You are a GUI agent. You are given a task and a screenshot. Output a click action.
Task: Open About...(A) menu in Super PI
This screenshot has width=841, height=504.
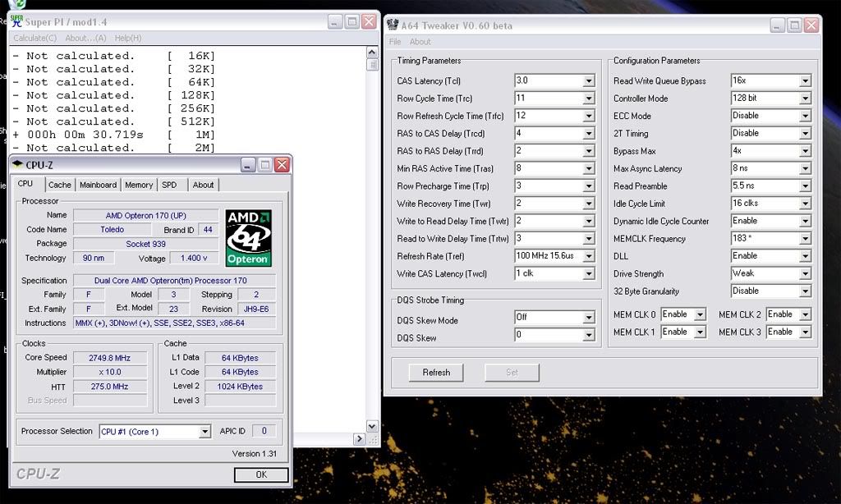(x=85, y=38)
